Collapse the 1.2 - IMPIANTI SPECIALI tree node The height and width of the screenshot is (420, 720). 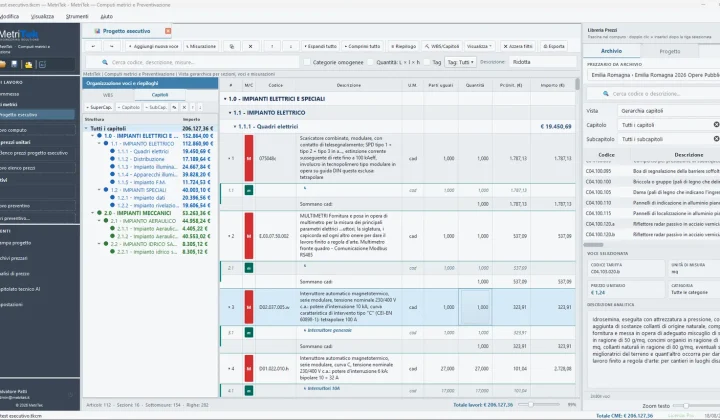[99, 190]
